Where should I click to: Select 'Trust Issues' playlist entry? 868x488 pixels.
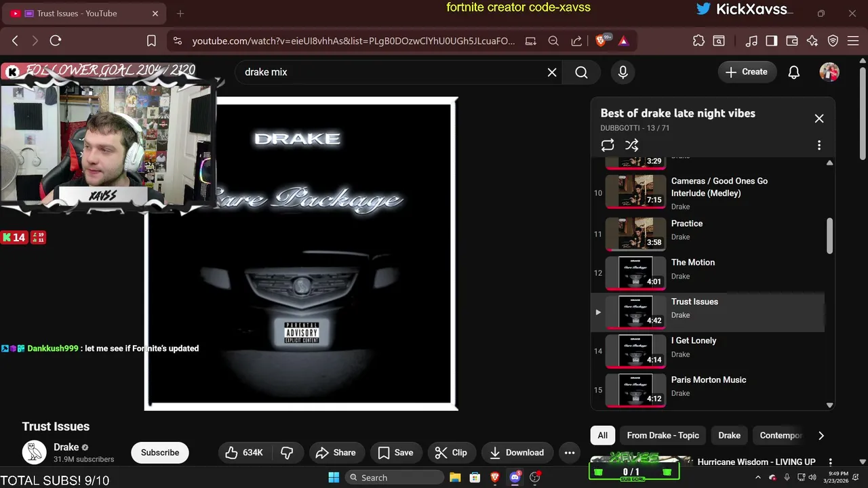click(708, 312)
